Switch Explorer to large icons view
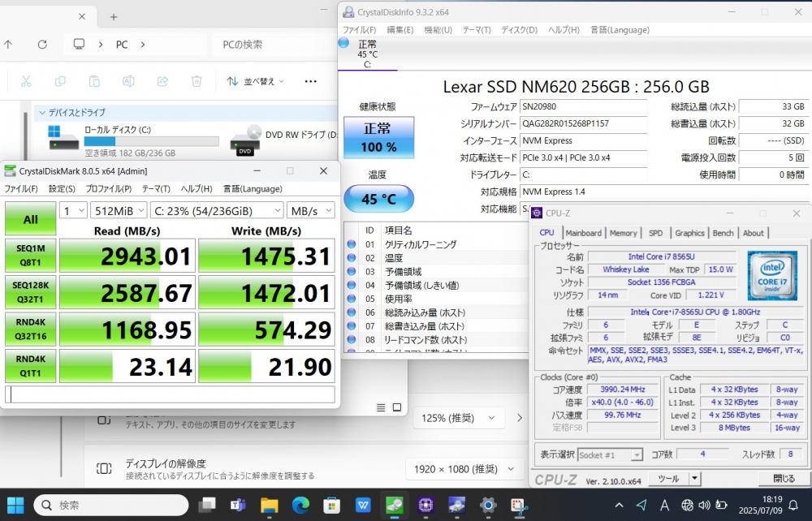812x521 pixels. pos(397,407)
